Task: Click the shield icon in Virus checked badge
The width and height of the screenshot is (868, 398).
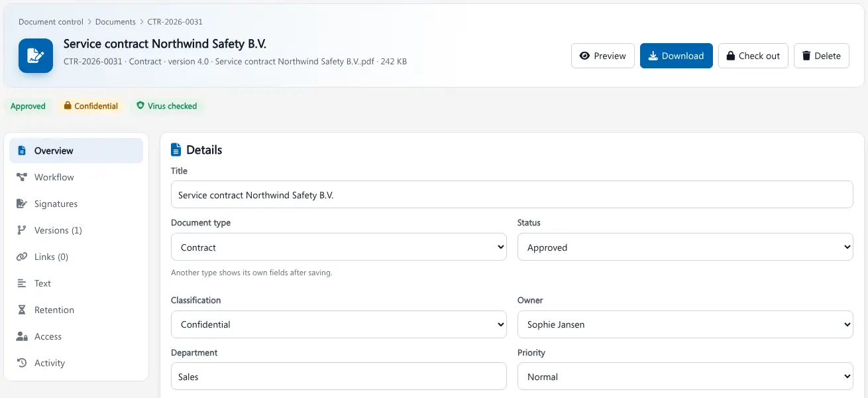Action: pyautogui.click(x=140, y=105)
